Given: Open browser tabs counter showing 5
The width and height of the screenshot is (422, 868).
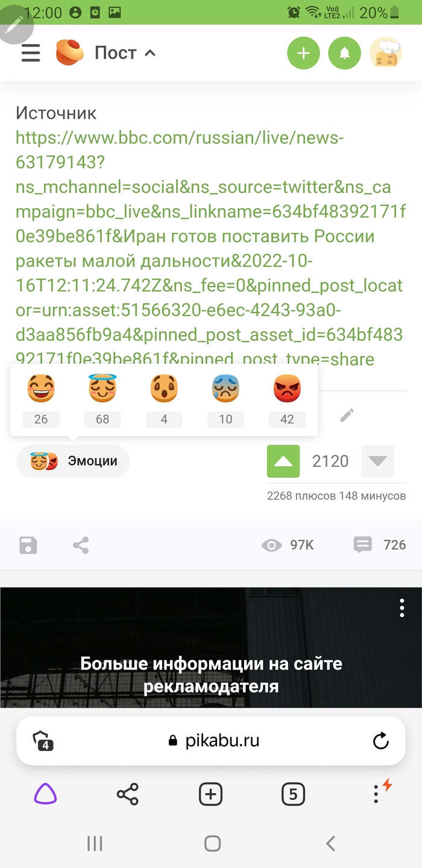Looking at the screenshot, I should pos(293,794).
